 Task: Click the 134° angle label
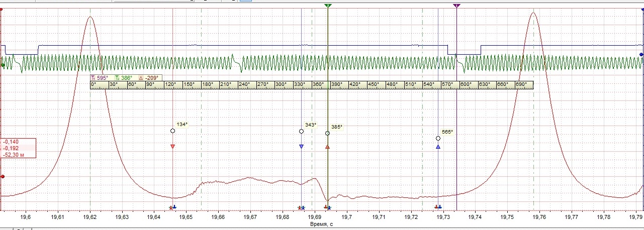181,125
